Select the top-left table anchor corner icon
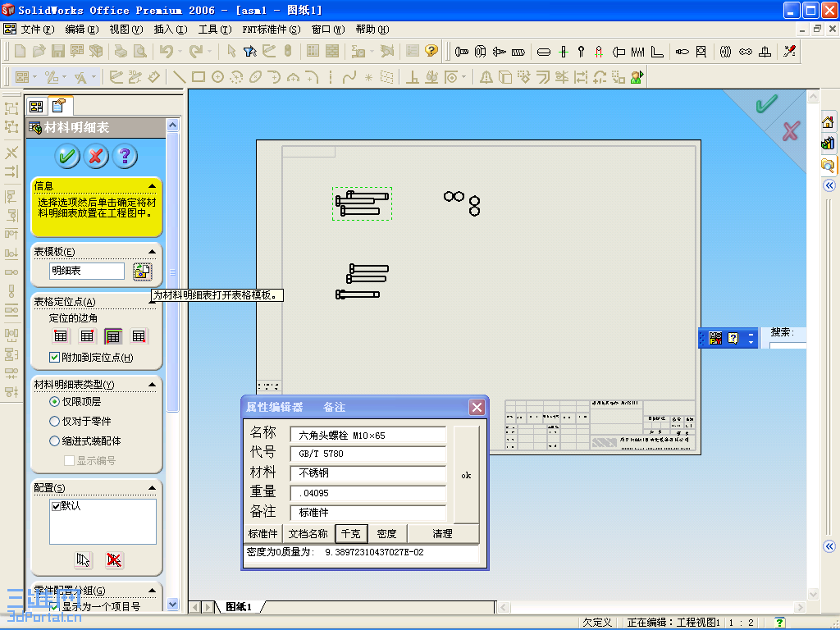840x630 pixels. (61, 336)
